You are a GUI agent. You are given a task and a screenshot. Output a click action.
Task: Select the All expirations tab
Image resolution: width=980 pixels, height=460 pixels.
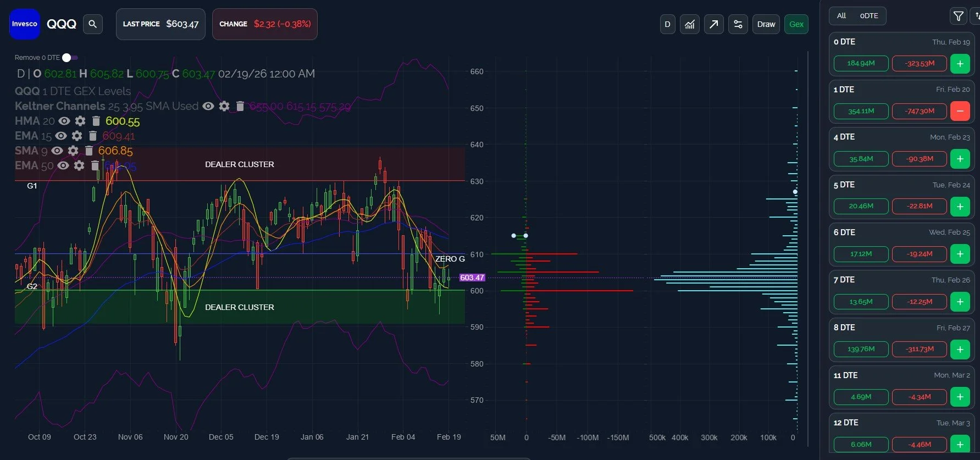(841, 16)
